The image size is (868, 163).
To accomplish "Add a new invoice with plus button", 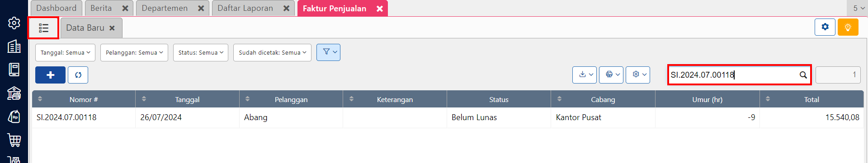I will click(50, 75).
